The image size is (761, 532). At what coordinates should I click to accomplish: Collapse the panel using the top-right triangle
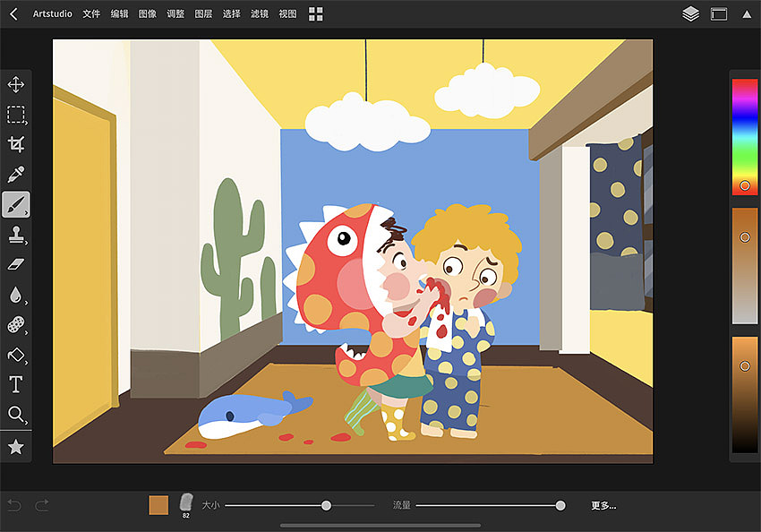pyautogui.click(x=748, y=13)
